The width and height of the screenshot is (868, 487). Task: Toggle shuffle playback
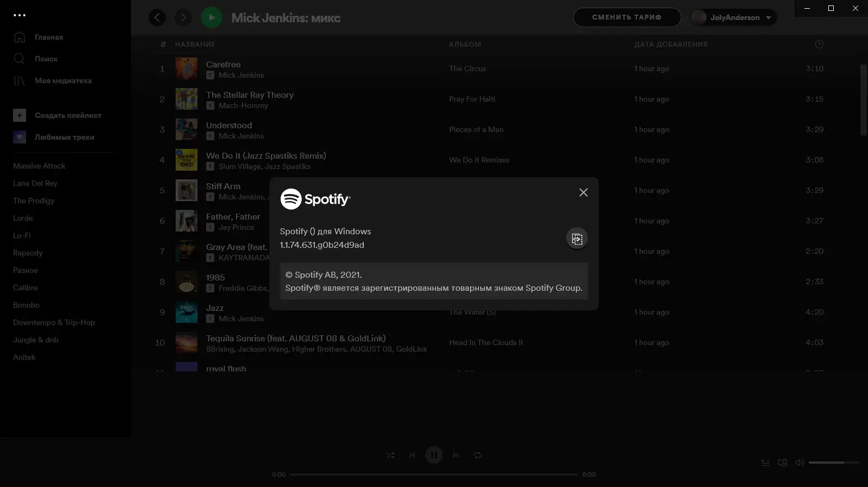(x=390, y=455)
